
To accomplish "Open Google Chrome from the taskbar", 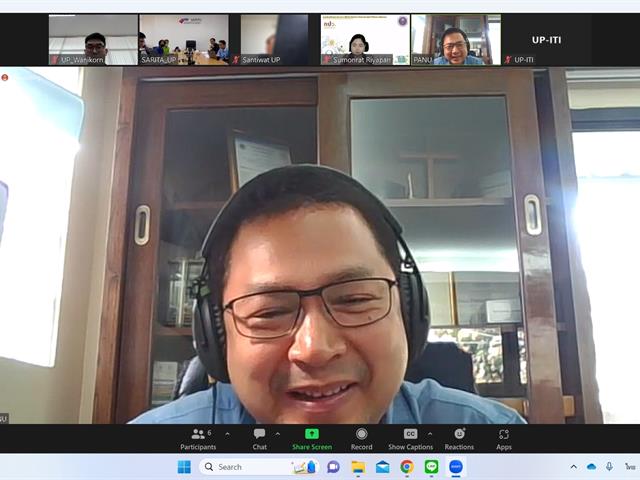I will click(407, 467).
